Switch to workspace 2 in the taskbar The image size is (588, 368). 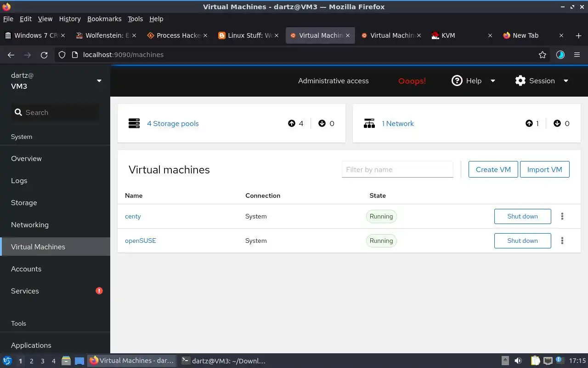point(31,361)
